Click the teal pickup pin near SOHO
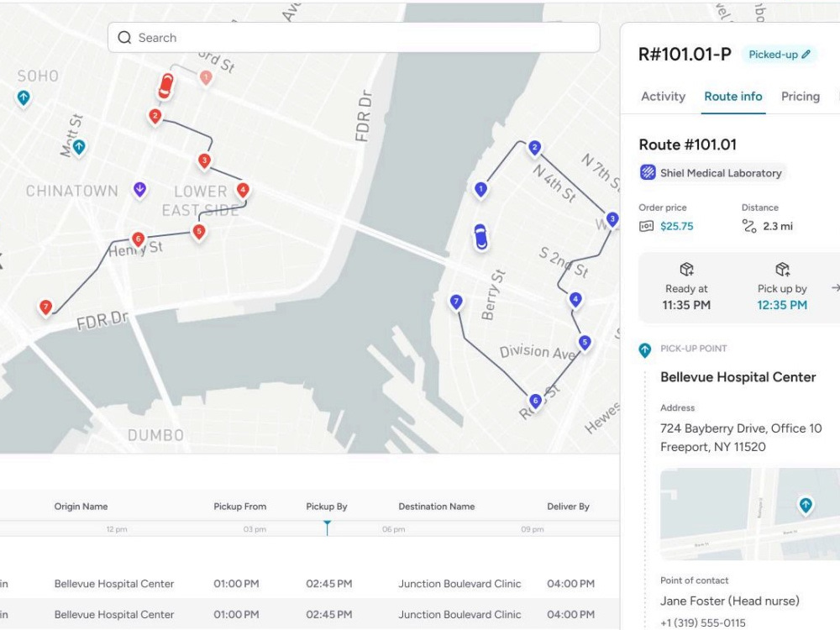Viewport: 840px width, 630px height. 24,98
